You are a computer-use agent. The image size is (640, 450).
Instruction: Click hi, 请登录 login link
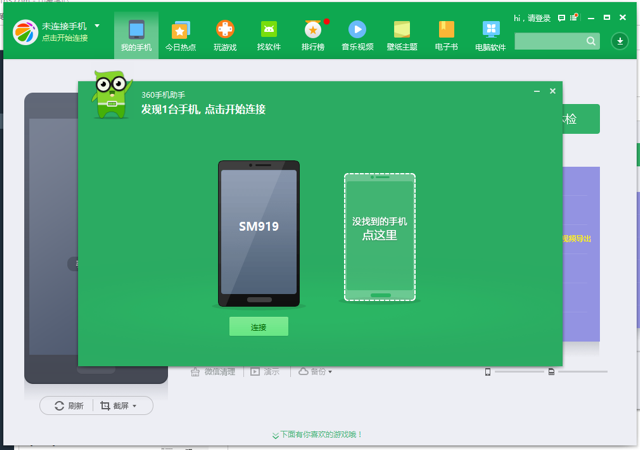coord(532,18)
